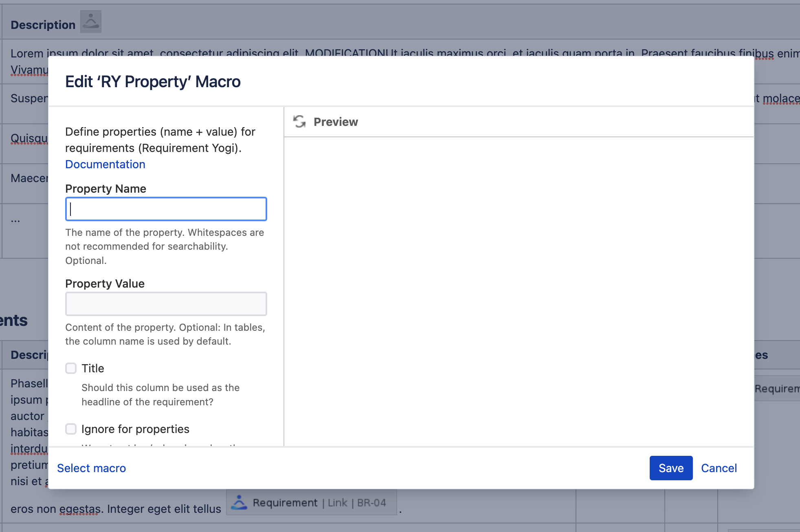Enable the Title checkbox
The image size is (800, 532).
71,368
